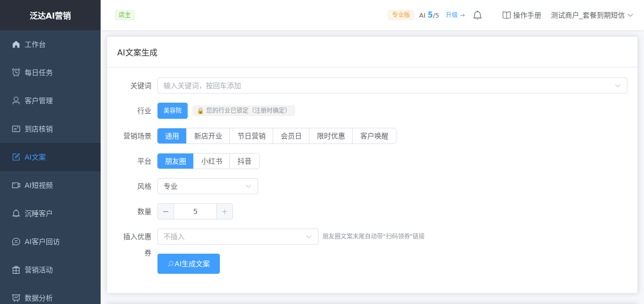The height and width of the screenshot is (304, 644).
Task: Go to 客户管理 in the sidebar
Action: point(50,101)
